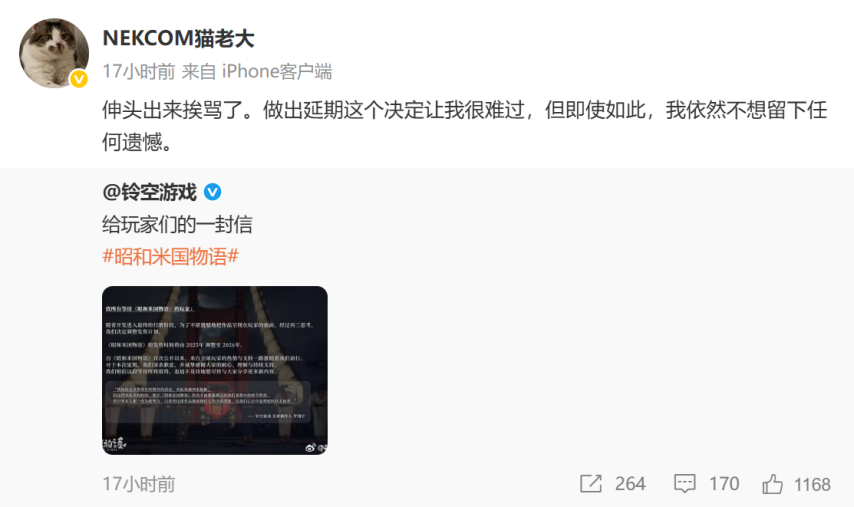Open the #昭和米国物语# hashtag topic

click(170, 256)
